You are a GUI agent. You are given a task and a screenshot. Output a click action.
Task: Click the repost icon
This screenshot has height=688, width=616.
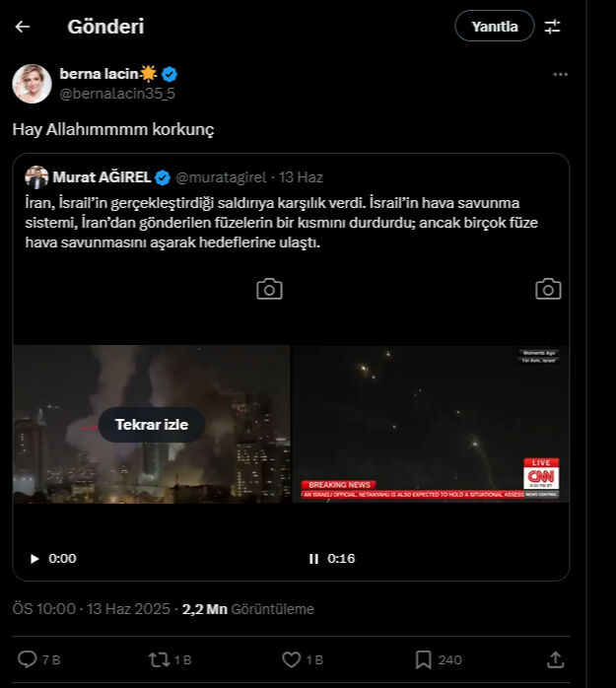[x=159, y=659]
